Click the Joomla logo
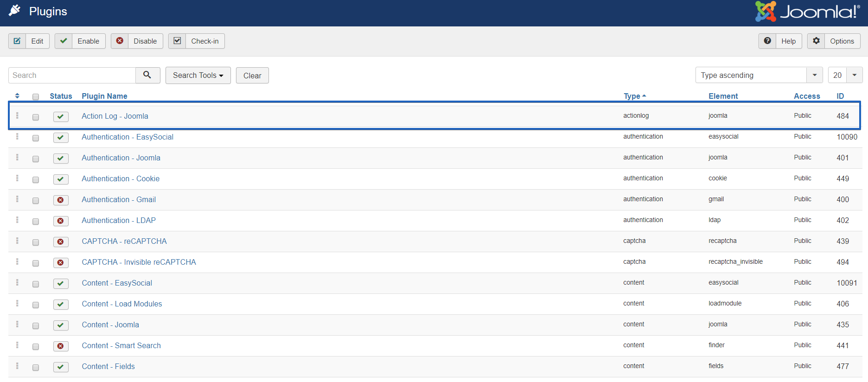This screenshot has height=382, width=868. point(807,11)
